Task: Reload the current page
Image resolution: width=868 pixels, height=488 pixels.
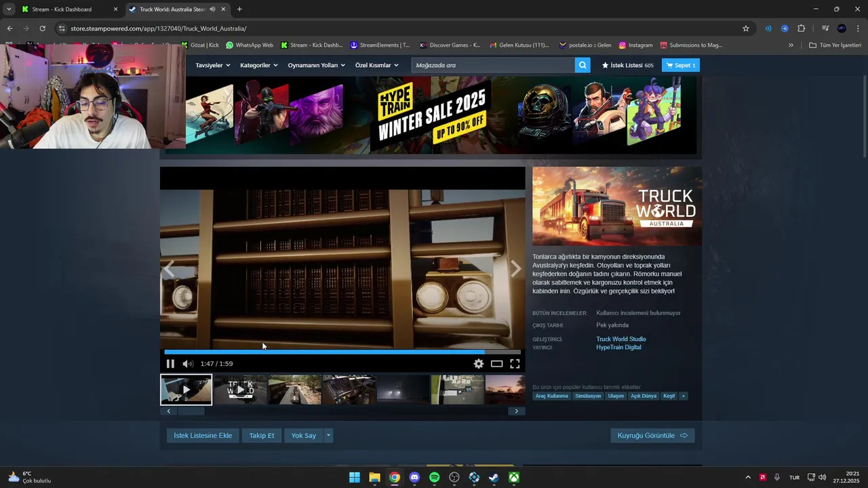Action: (42, 28)
